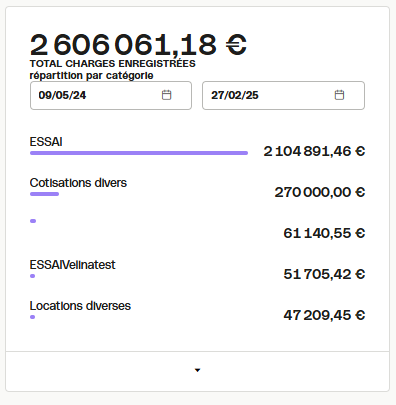
Task: Click the 51 705,42 € amount
Action: pos(324,274)
